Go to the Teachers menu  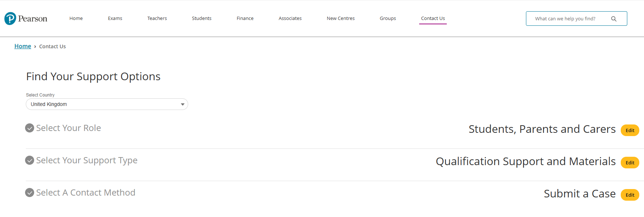tap(157, 19)
